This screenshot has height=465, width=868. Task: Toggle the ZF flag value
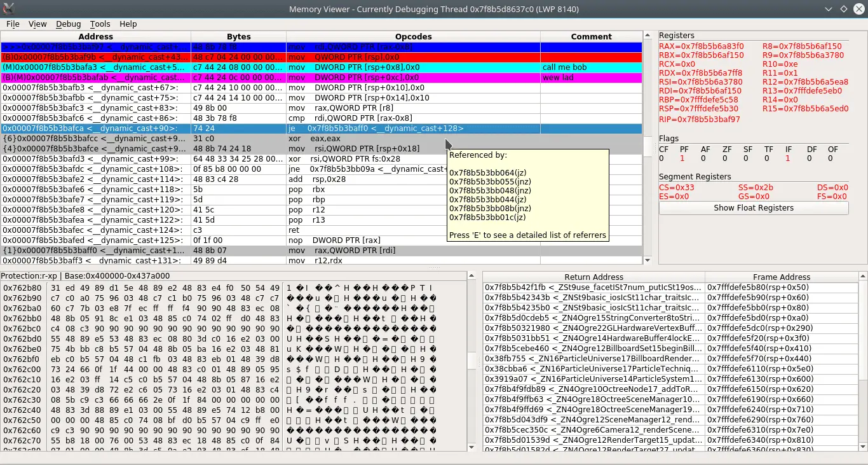coord(725,158)
